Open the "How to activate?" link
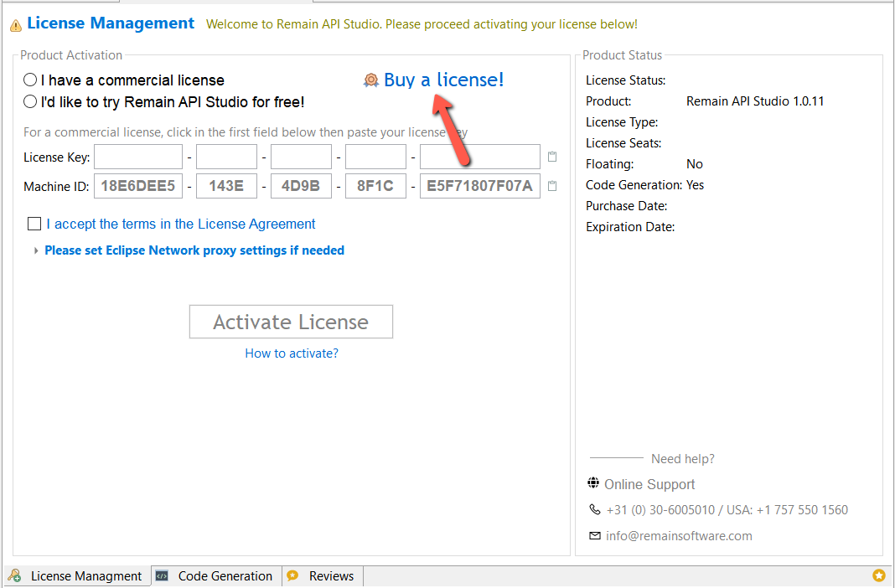This screenshot has height=588, width=895. 292,353
